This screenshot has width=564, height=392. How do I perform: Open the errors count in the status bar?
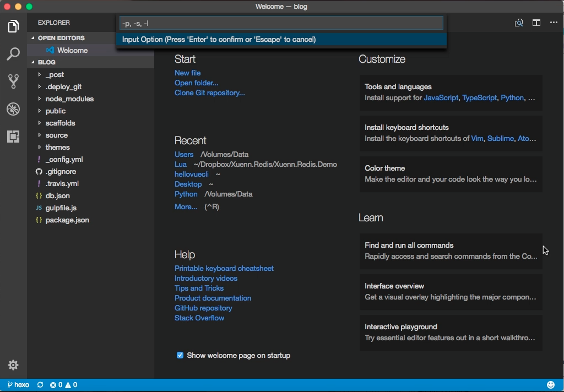(56, 385)
